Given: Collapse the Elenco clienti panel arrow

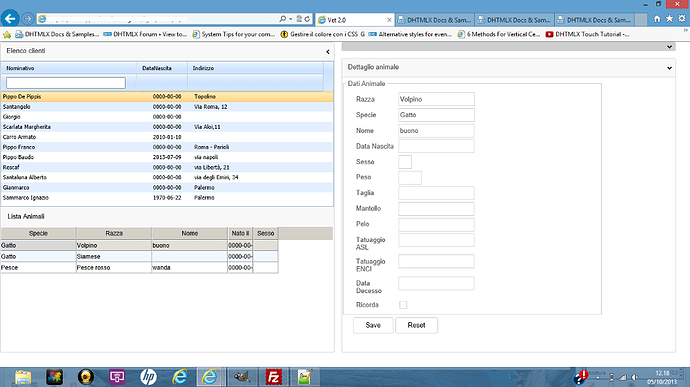Looking at the screenshot, I should click(x=328, y=52).
